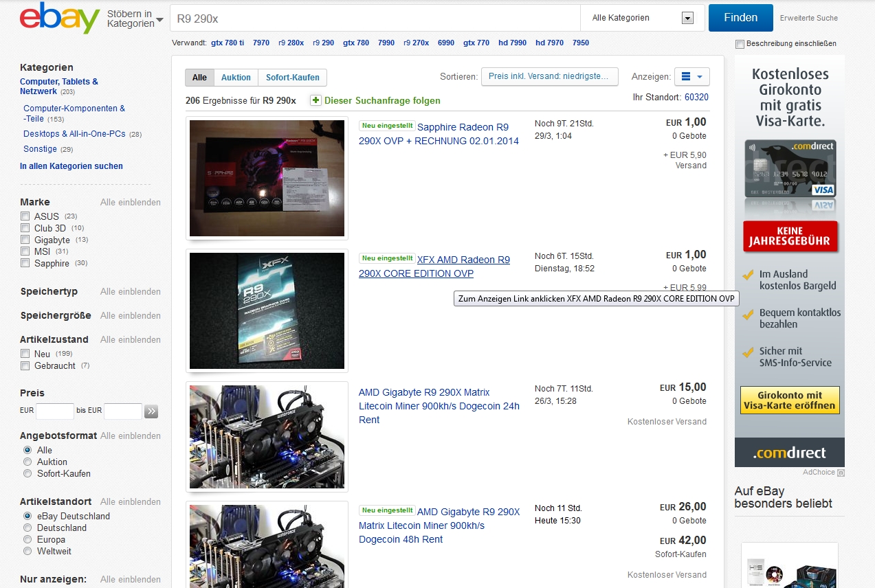Expand Angebotsformat Alle einblenden
875x588 pixels.
coord(131,436)
